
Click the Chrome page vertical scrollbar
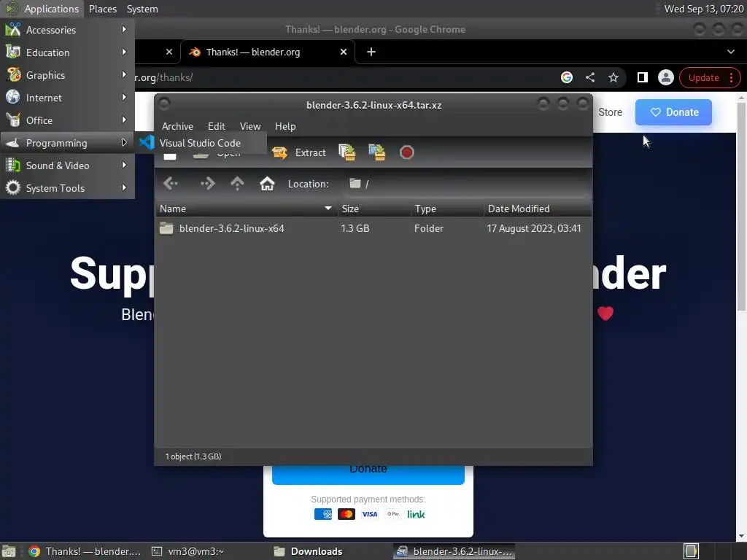point(741,207)
